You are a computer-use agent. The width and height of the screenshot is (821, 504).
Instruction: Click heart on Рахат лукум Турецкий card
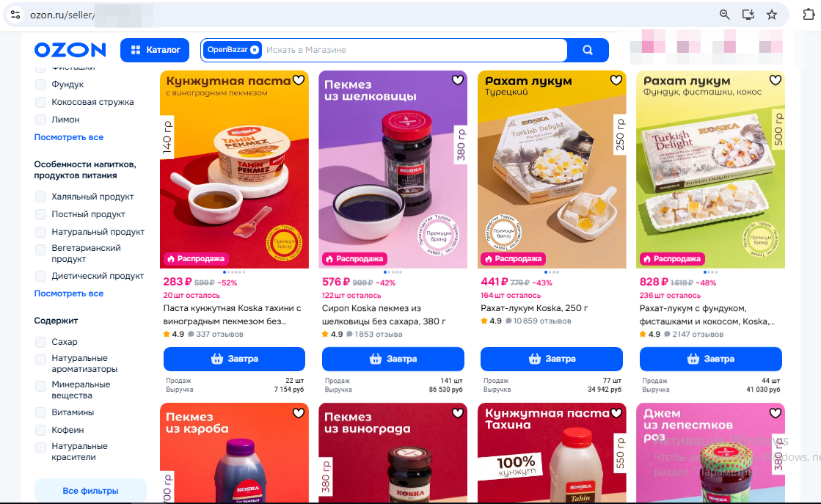[616, 80]
